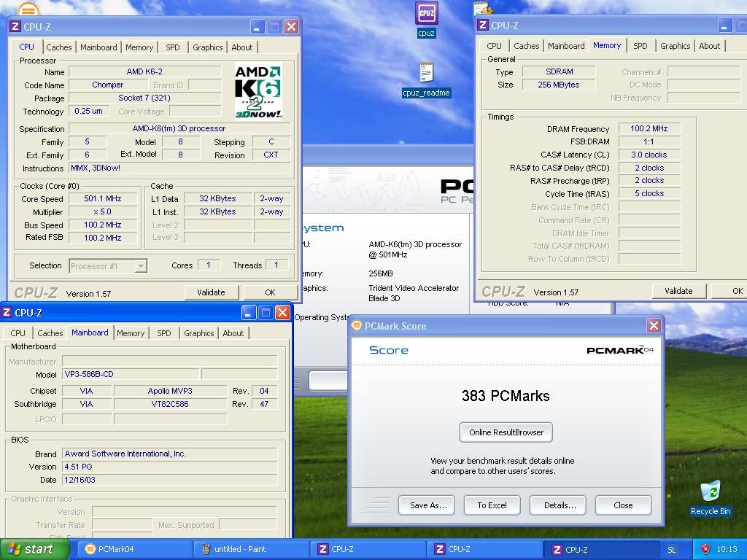Expand the Processor #1 selection dropdown
The height and width of the screenshot is (560, 747).
point(141,265)
